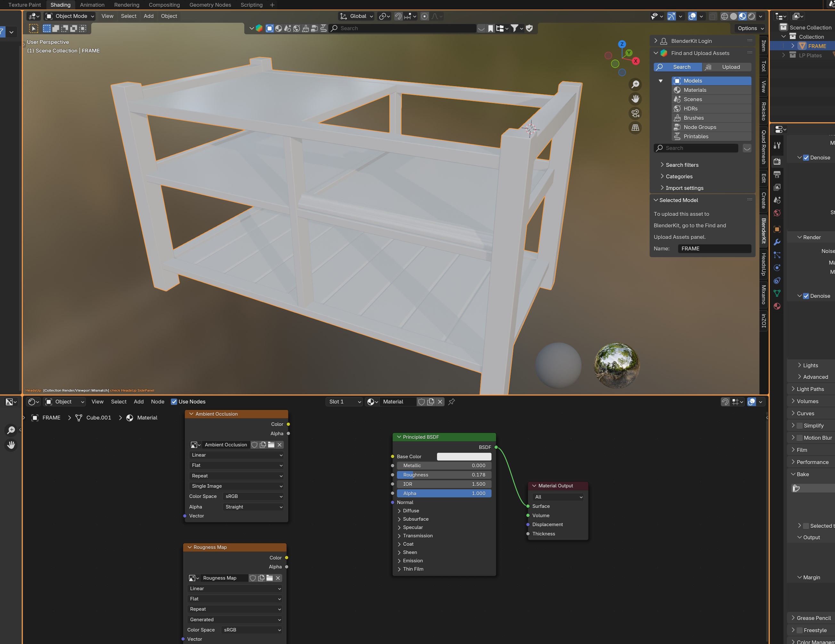Click the Name field containing FRAME

(714, 249)
